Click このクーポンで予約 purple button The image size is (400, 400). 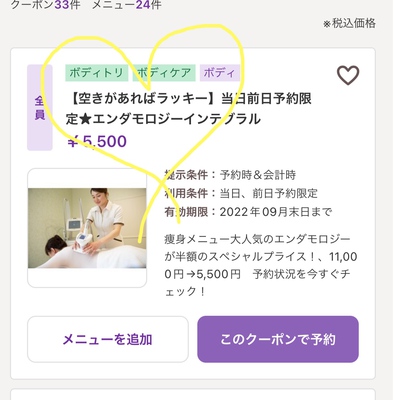click(278, 339)
